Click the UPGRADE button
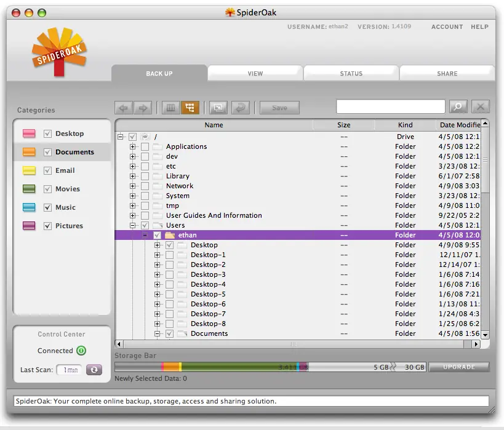The height and width of the screenshot is (430, 504). (459, 367)
